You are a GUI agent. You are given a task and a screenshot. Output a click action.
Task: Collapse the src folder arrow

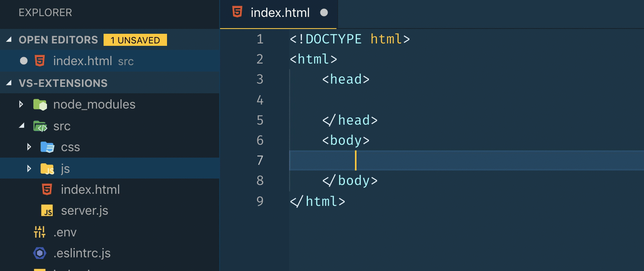pyautogui.click(x=22, y=126)
